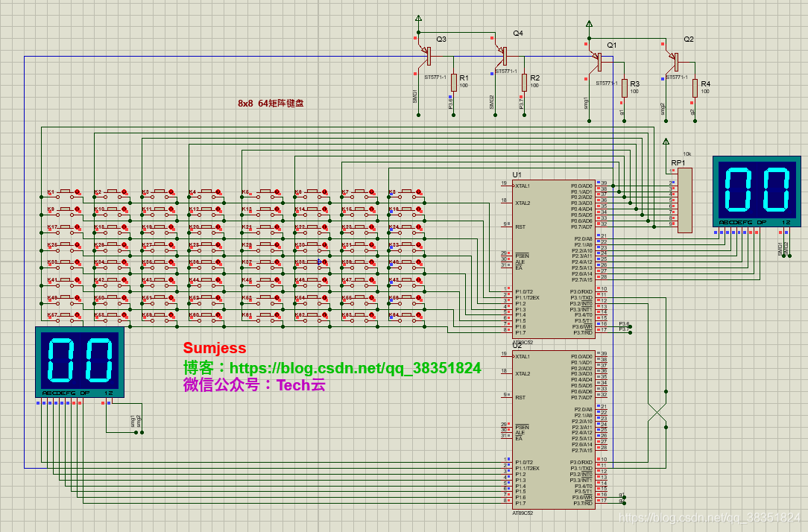Click the K64 key switch

click(x=406, y=316)
